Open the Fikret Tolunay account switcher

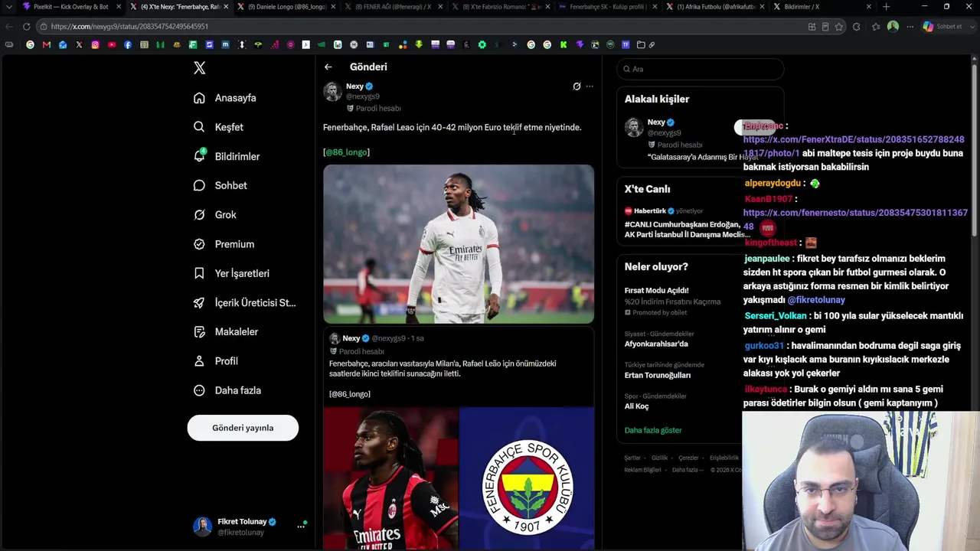click(x=250, y=527)
